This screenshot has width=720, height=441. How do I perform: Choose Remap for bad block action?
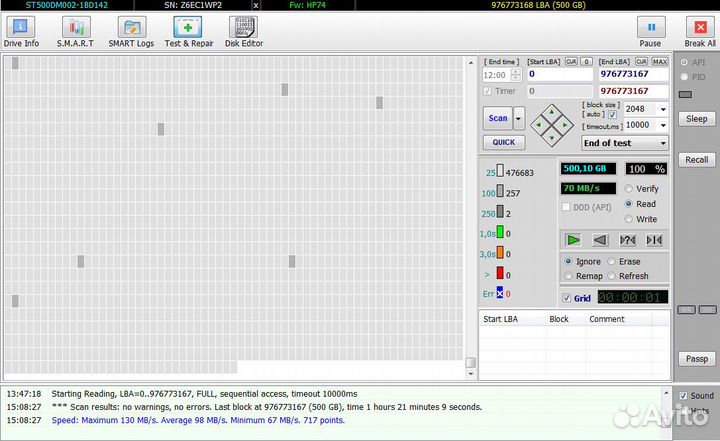click(569, 276)
